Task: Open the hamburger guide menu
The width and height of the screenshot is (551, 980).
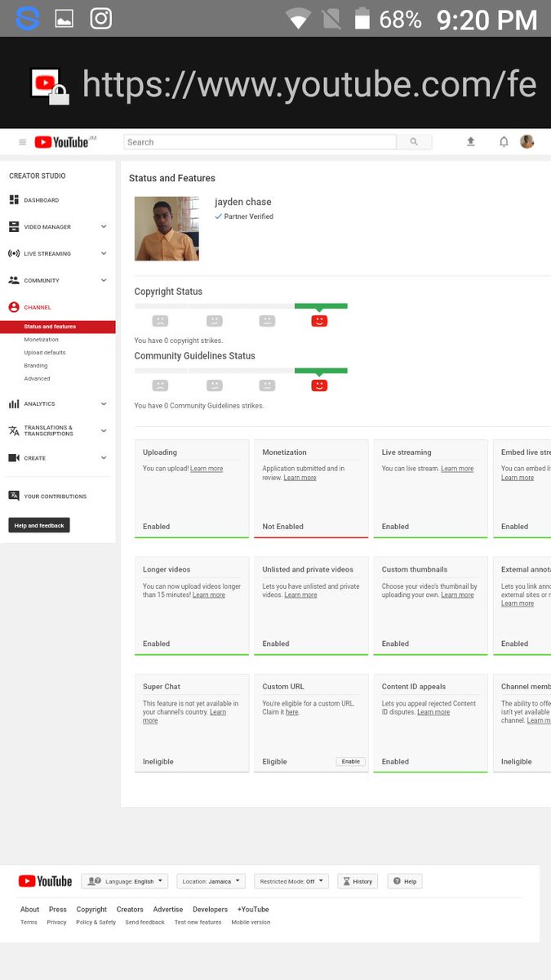Action: [22, 142]
